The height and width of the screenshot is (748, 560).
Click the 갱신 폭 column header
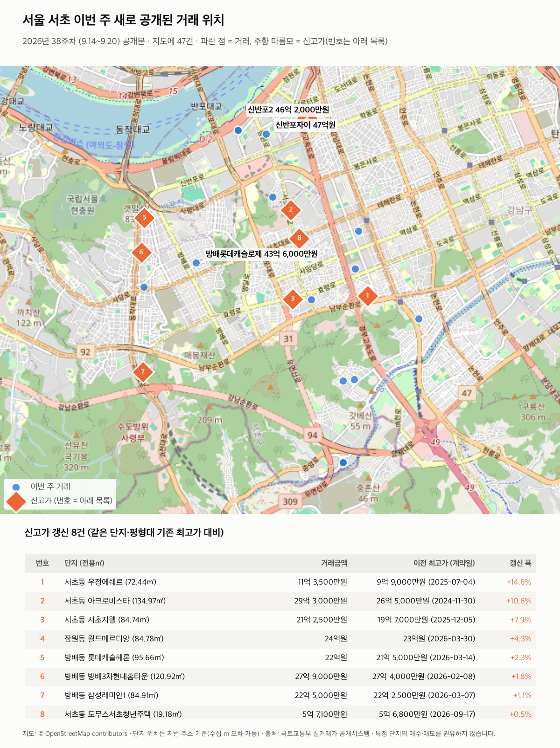coord(520,563)
